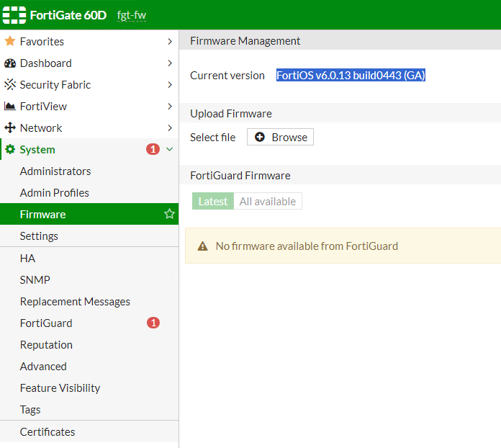Open the FortiGuard menu item

click(46, 323)
